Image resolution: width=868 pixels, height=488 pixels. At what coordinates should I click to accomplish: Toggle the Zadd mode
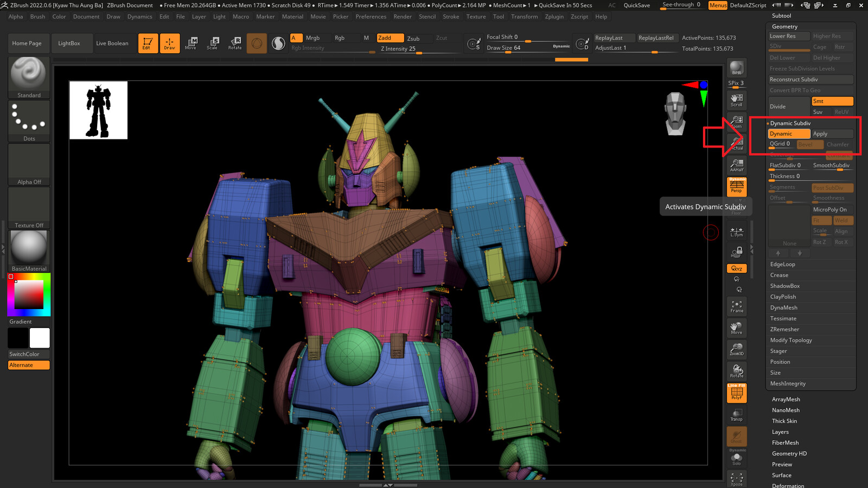[391, 38]
